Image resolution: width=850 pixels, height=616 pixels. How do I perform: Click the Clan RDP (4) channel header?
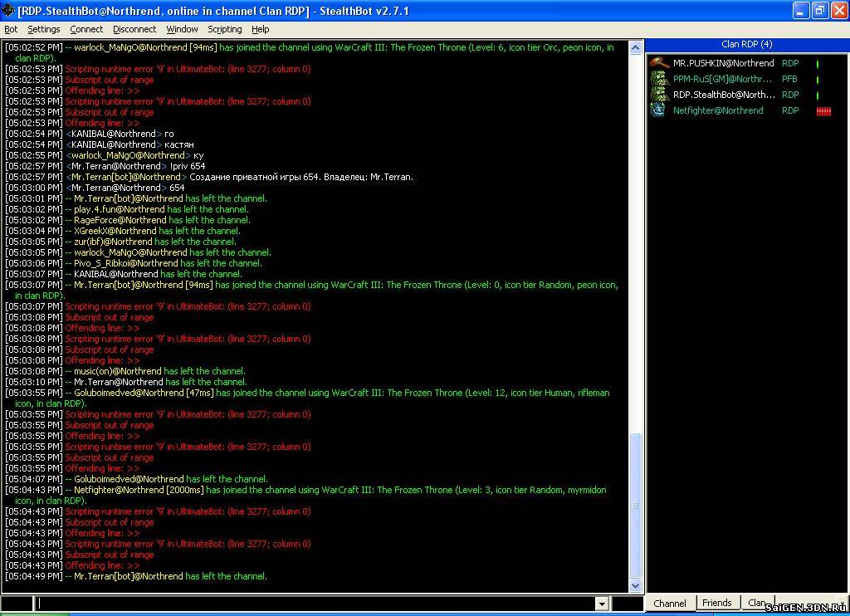[746, 44]
